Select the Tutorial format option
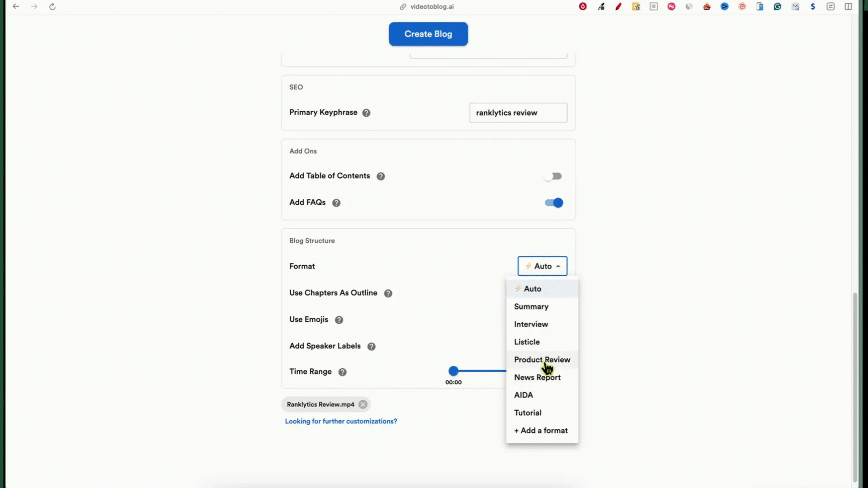 point(542,413)
